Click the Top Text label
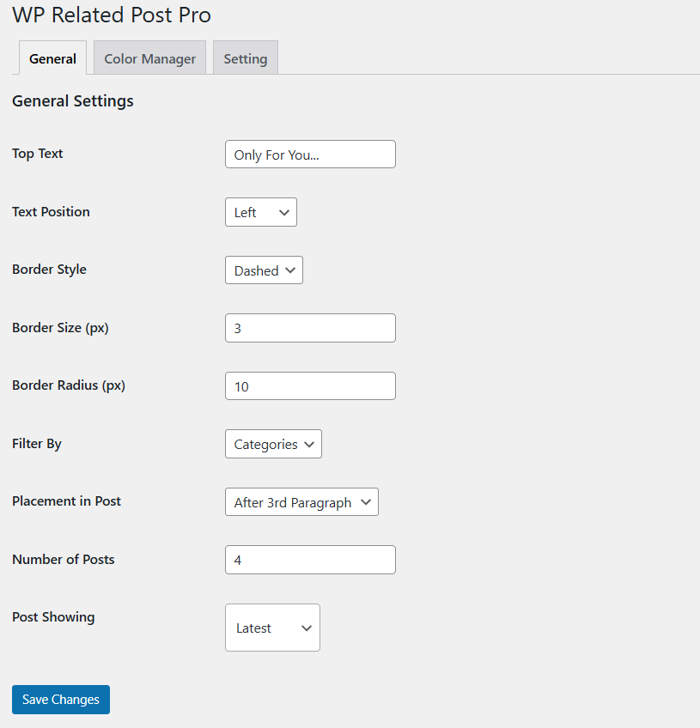Viewport: 700px width, 728px height. click(x=38, y=154)
